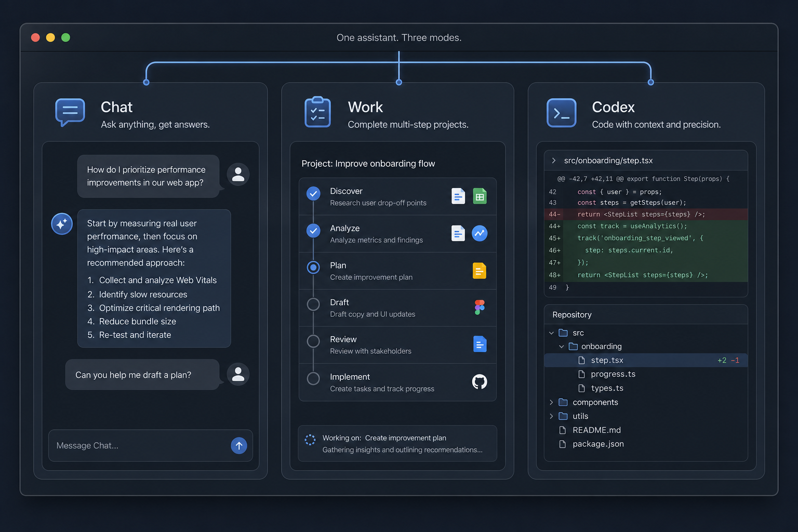Click the Codex terminal prompt icon
Viewport: 798px width, 532px height.
pos(562,113)
